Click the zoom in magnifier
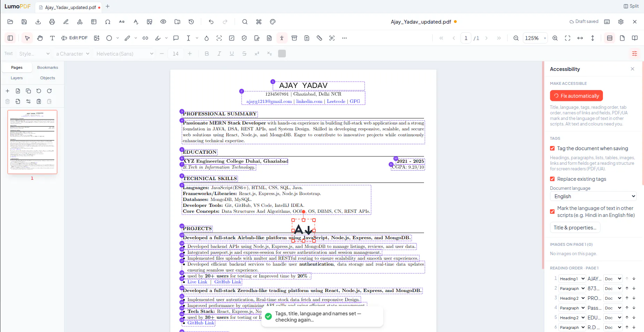 click(555, 38)
